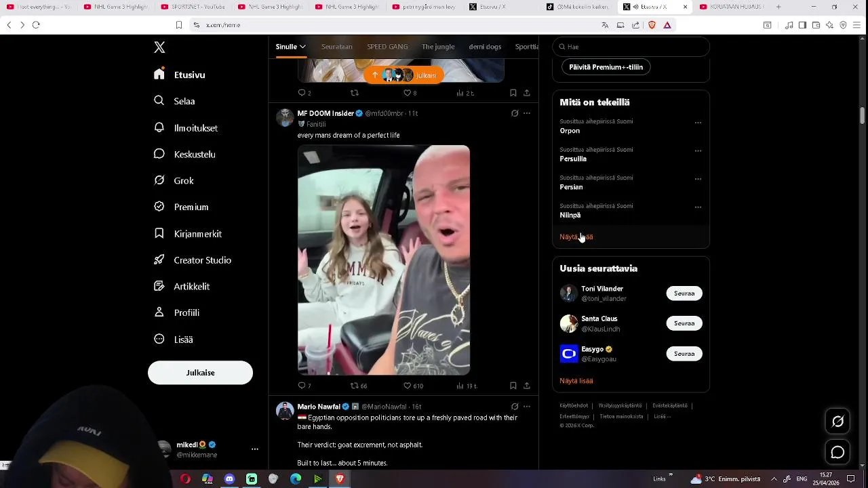Open the floating Grok button at bottom right
This screenshot has height=488, width=868.
click(x=838, y=422)
